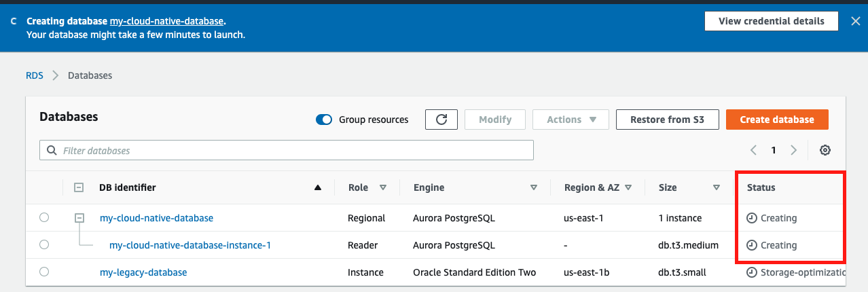The image size is (868, 292).
Task: Click the Engine column sort icon
Action: (x=533, y=187)
